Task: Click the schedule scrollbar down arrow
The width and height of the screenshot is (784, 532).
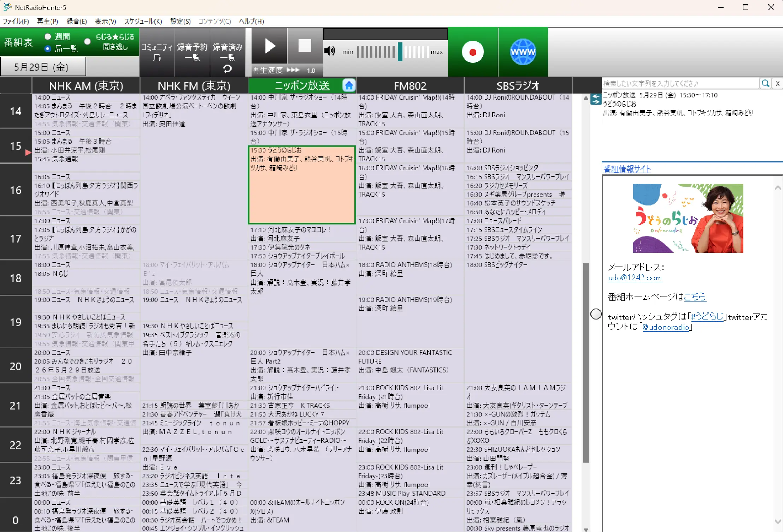Action: [586, 529]
